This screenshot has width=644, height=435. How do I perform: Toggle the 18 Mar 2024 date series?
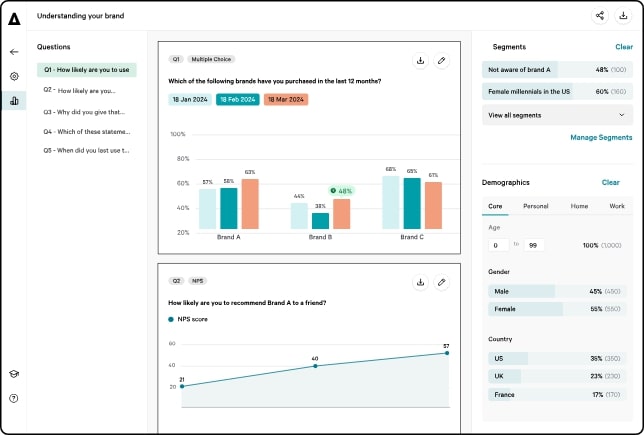tap(286, 99)
